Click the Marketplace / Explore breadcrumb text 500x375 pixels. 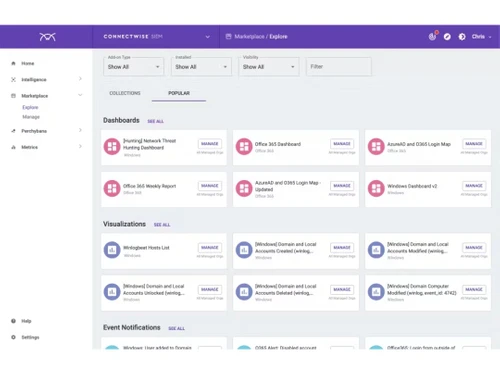(261, 37)
